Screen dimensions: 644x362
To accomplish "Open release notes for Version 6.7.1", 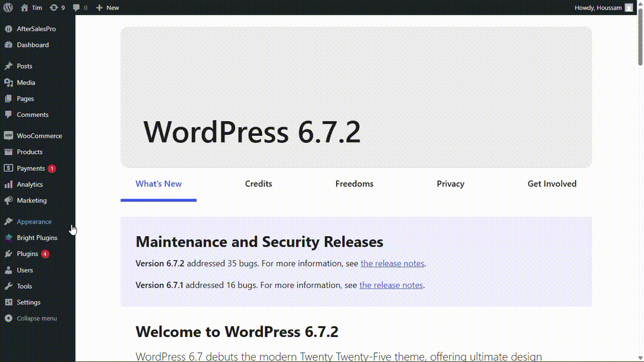I will point(391,285).
